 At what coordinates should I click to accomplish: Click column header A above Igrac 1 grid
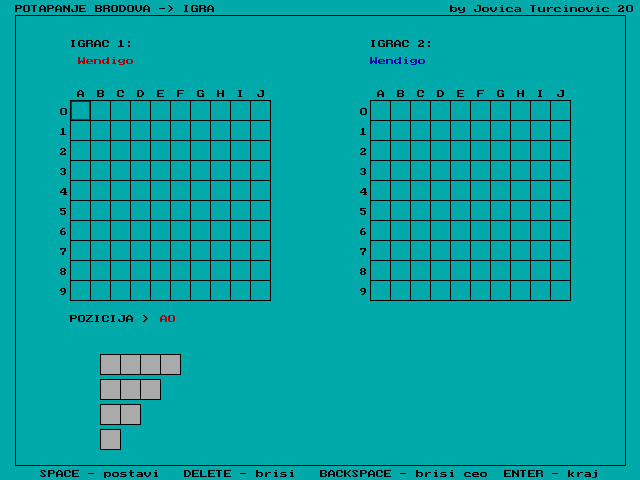[x=80, y=94]
